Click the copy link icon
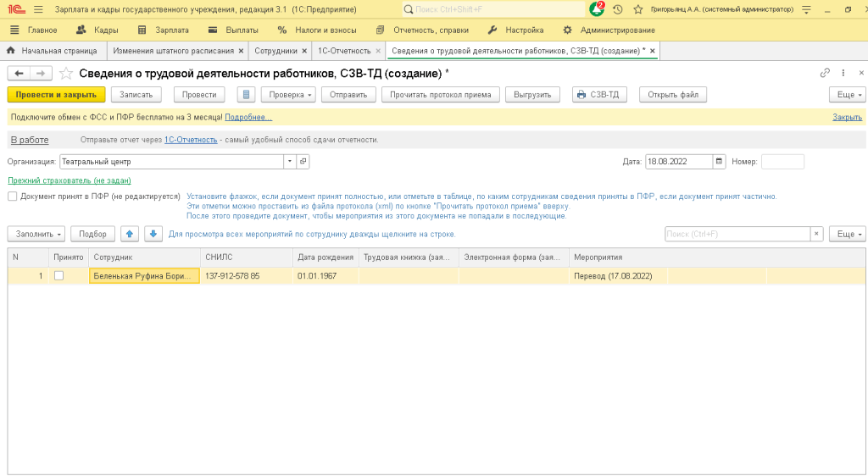 pos(825,73)
